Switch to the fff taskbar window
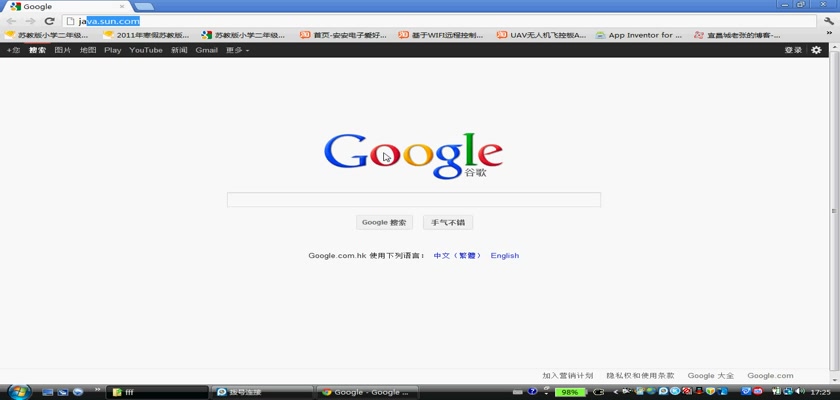 click(x=157, y=392)
